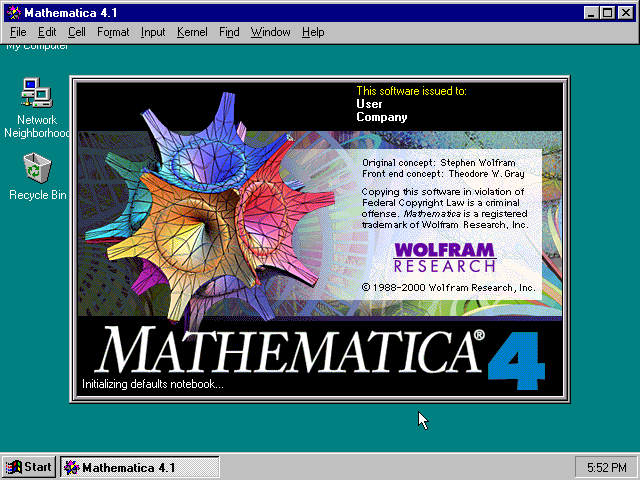
Task: Open the Find menu
Action: [229, 32]
